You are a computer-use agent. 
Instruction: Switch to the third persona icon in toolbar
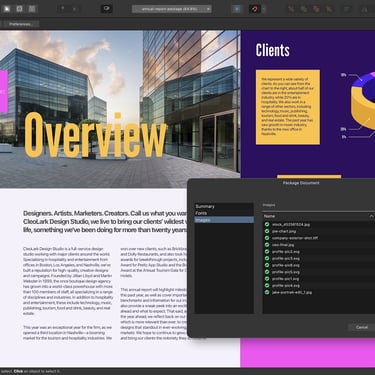32,9
